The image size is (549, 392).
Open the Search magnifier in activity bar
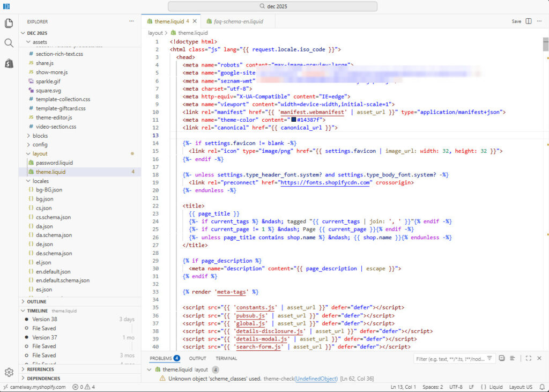tap(9, 43)
